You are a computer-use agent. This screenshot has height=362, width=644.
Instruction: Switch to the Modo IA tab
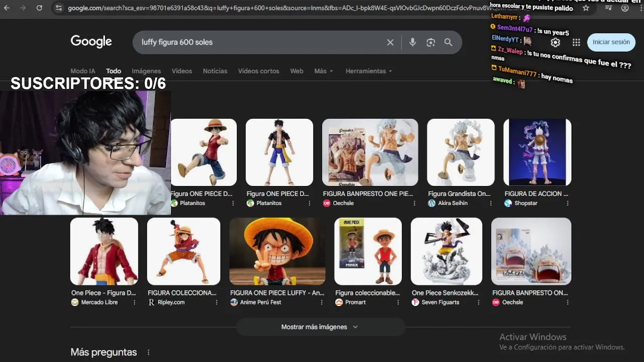point(83,71)
